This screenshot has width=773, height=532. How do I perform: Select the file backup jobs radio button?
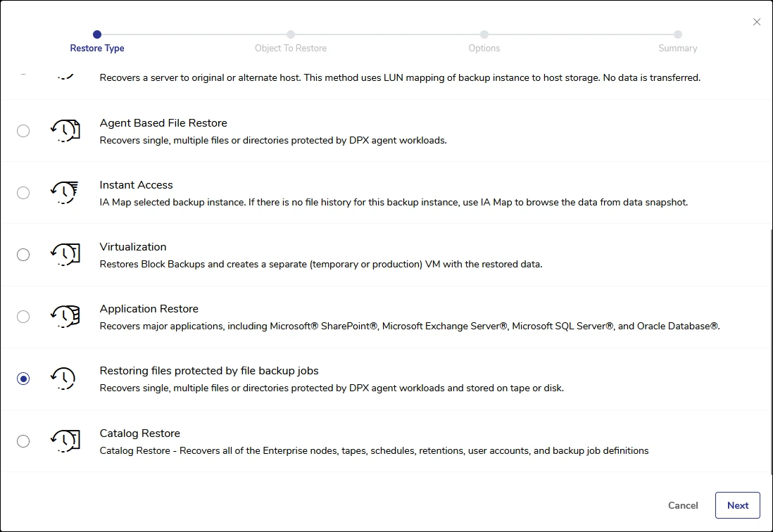tap(23, 379)
